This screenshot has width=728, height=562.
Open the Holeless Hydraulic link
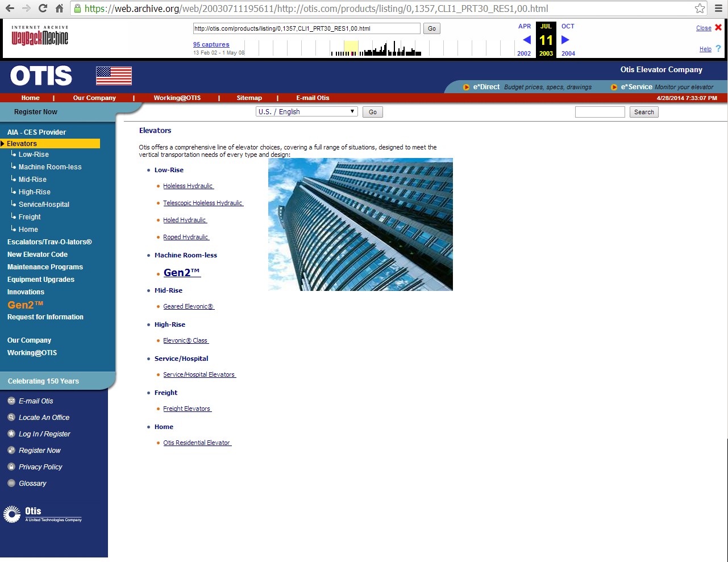(188, 186)
